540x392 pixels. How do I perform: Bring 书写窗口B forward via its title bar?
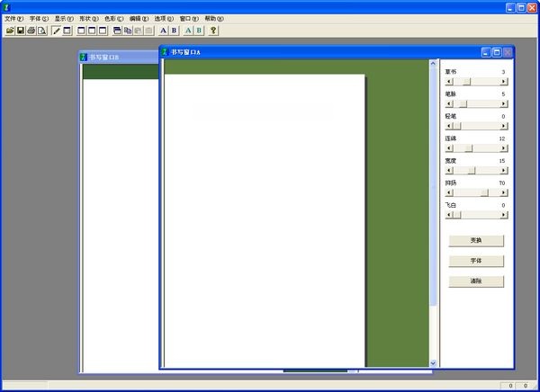coord(119,57)
